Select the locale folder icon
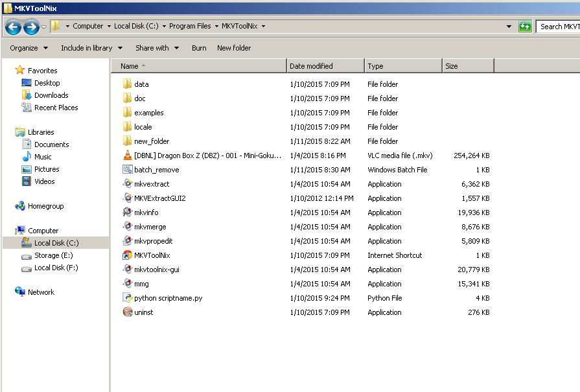580x392 pixels. 127,127
